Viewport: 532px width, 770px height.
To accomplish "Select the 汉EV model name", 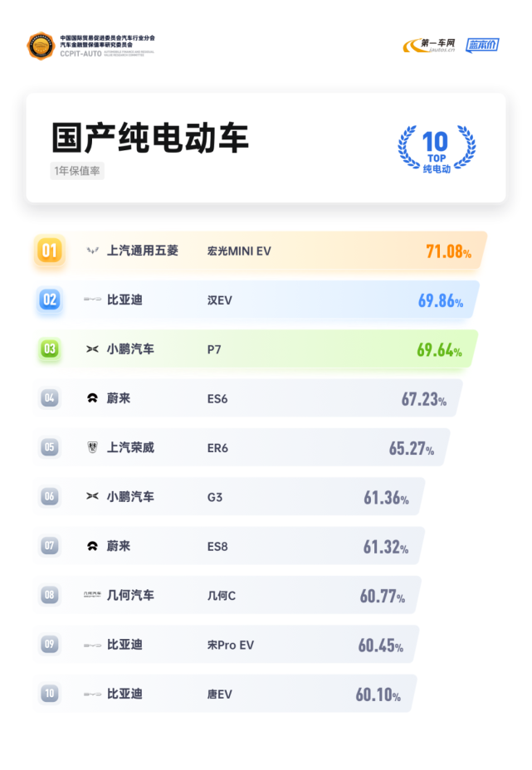I will click(x=220, y=300).
